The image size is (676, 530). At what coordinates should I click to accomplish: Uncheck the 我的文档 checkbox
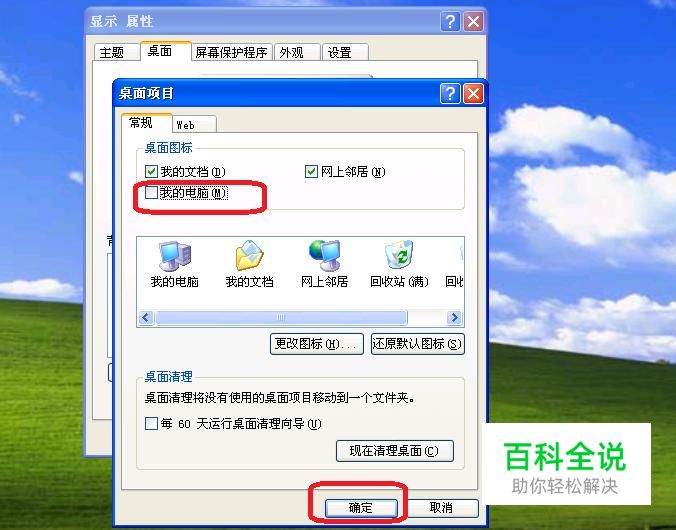coord(151,172)
